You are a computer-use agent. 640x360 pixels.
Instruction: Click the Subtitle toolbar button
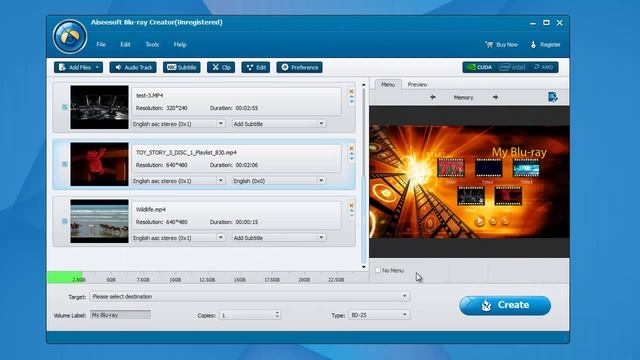coord(182,67)
